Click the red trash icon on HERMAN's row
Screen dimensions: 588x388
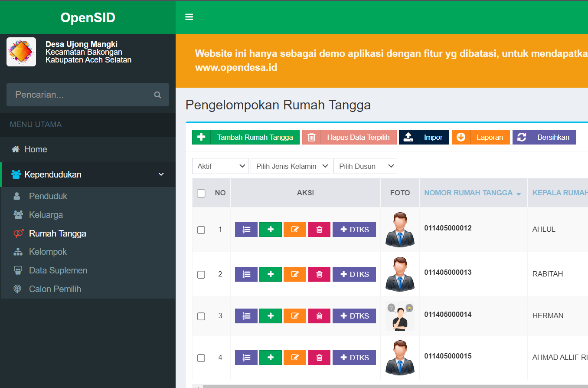[319, 316]
